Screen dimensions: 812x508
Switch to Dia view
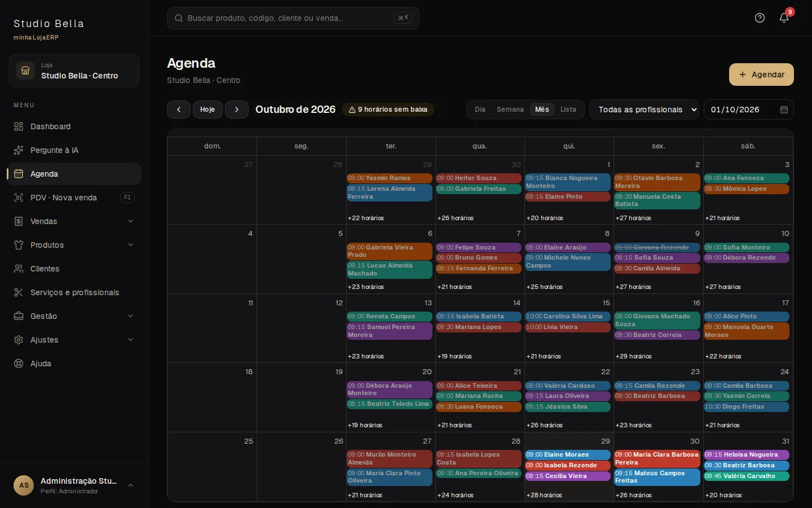coord(480,110)
